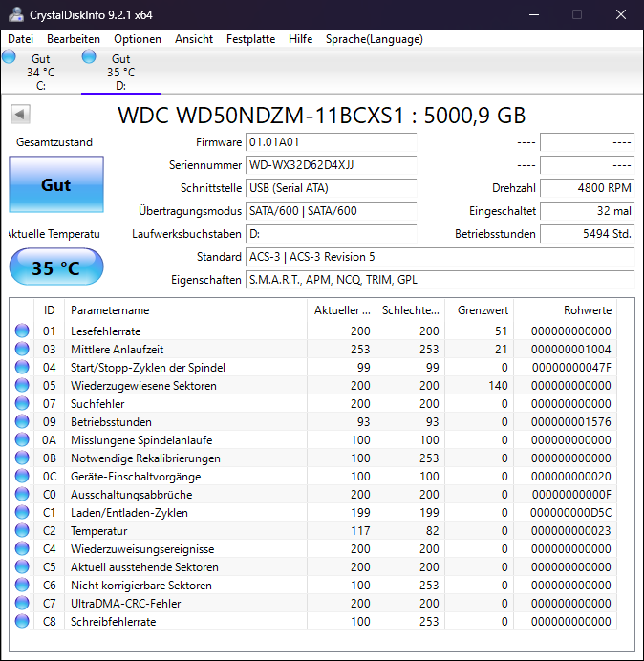Switch to drive C: tab
Viewport: 644px width, 661px height.
pyautogui.click(x=40, y=72)
